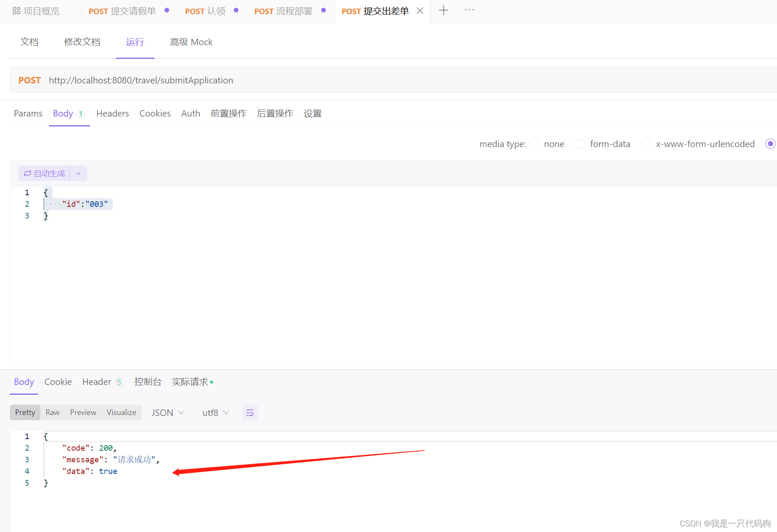This screenshot has height=532, width=777.
Task: Click the request URL field
Action: [141, 80]
